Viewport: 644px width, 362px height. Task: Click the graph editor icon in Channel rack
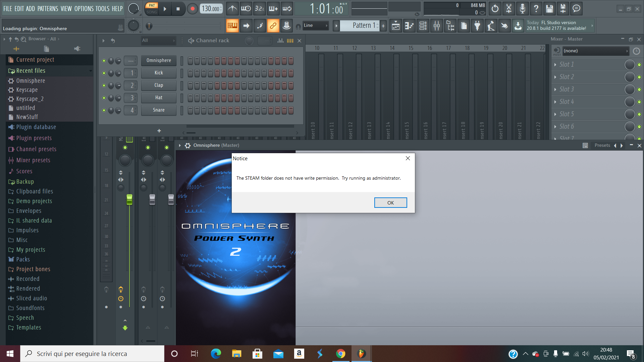coord(281,41)
